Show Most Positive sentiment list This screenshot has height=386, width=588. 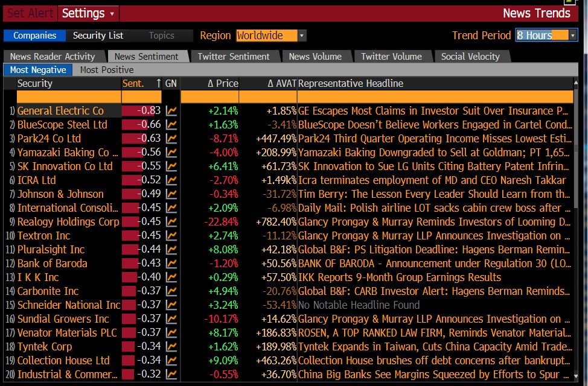106,70
